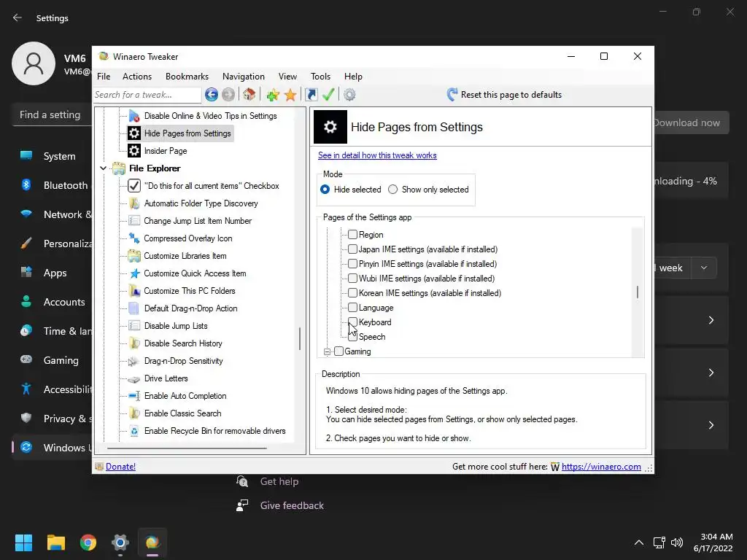Open Windows Start button on taskbar

23,542
